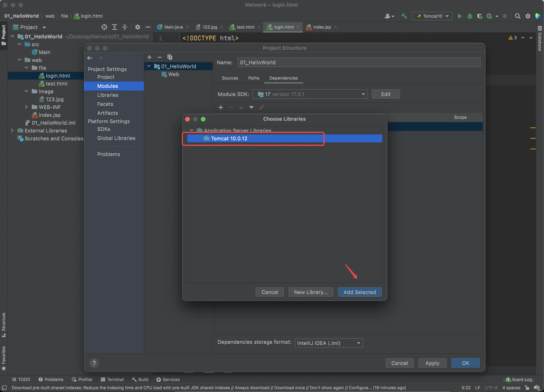Open the Favorites side panel
Screen dimensions: 544x392
pos(4,358)
